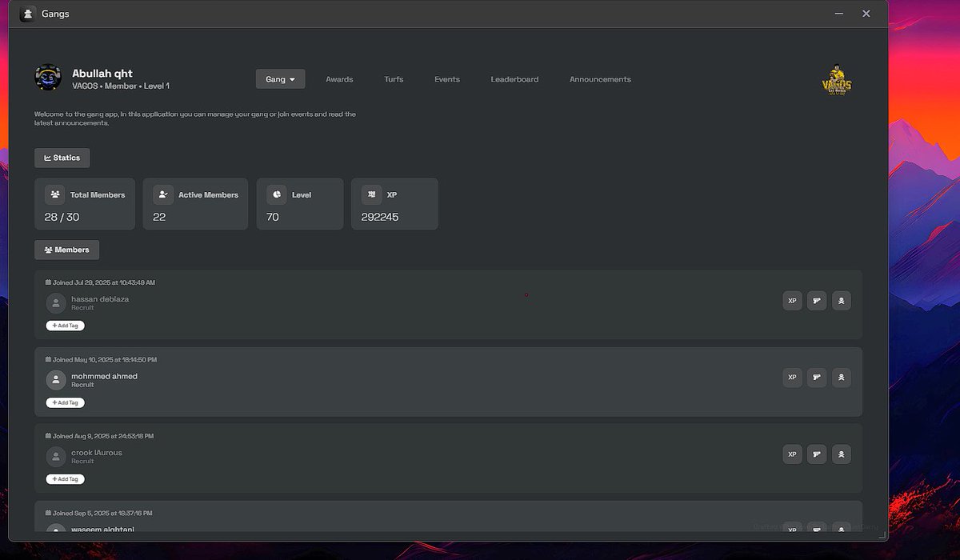The width and height of the screenshot is (960, 560).
Task: Click crook lAurous avatar icon
Action: click(56, 457)
